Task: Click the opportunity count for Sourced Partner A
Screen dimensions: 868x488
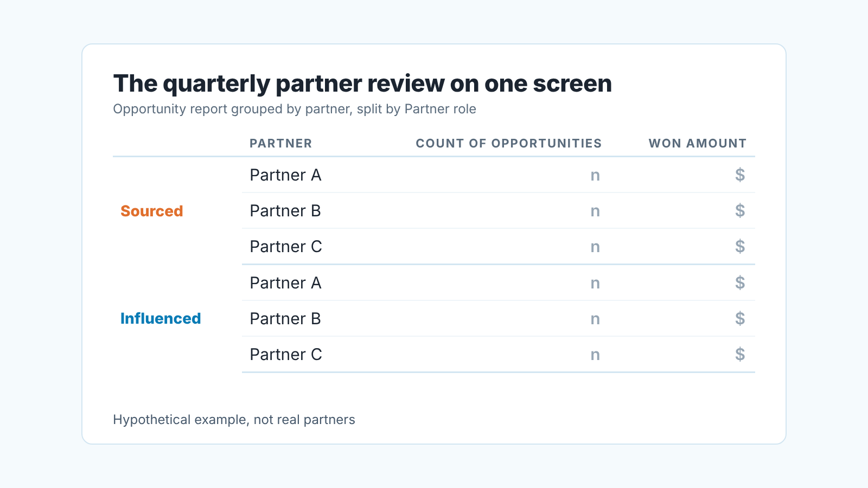Action: [595, 176]
